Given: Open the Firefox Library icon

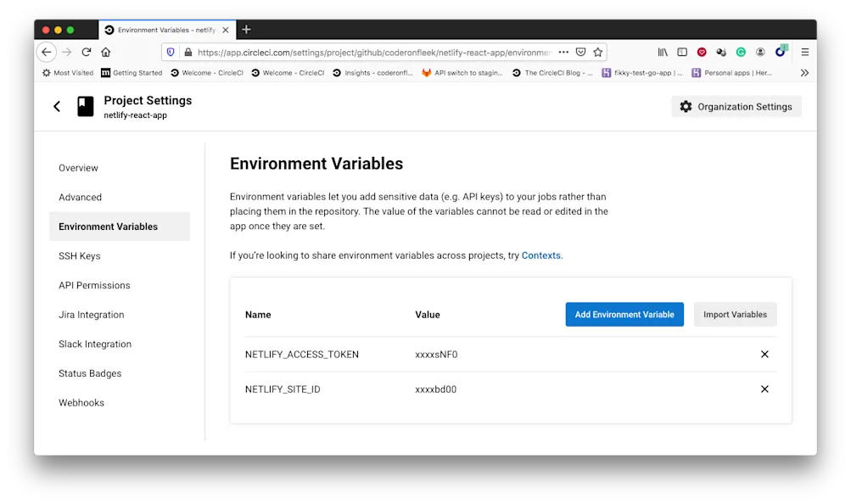Looking at the screenshot, I should pos(663,52).
